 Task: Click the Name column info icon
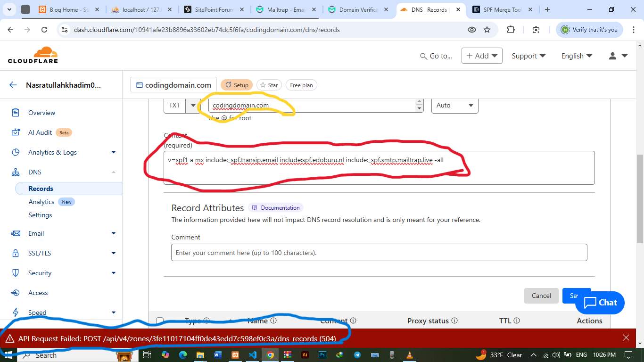pyautogui.click(x=273, y=321)
